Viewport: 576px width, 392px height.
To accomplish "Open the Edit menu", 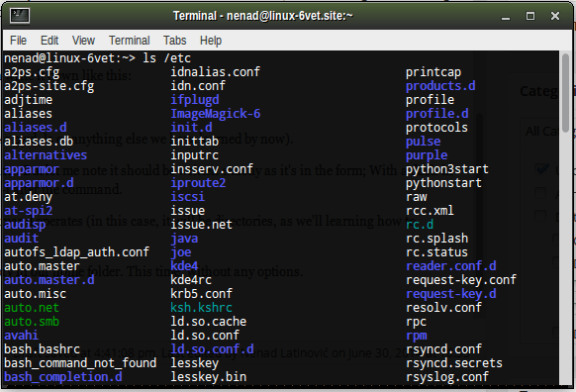I will coord(49,40).
